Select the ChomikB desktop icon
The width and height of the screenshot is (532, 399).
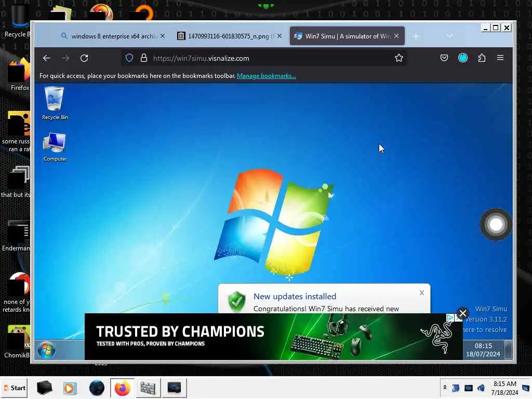point(16,342)
